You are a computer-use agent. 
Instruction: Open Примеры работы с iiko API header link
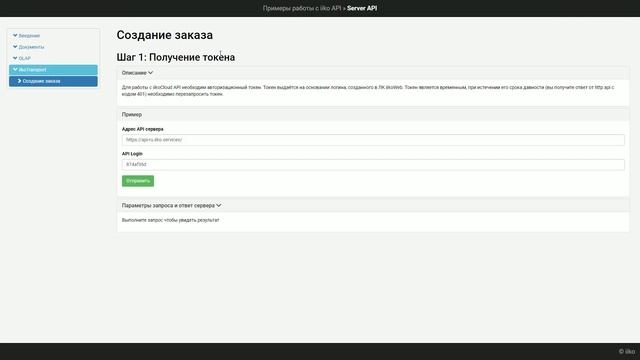[302, 8]
